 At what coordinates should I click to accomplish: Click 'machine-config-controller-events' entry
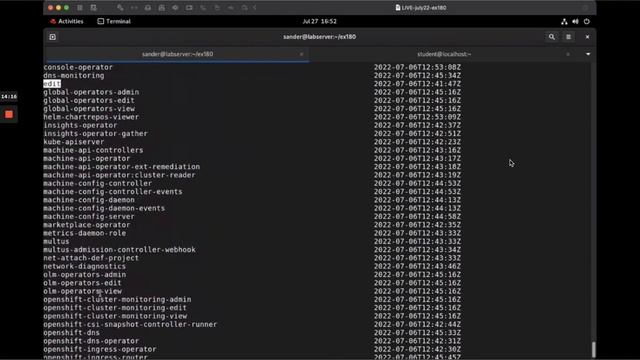click(113, 192)
